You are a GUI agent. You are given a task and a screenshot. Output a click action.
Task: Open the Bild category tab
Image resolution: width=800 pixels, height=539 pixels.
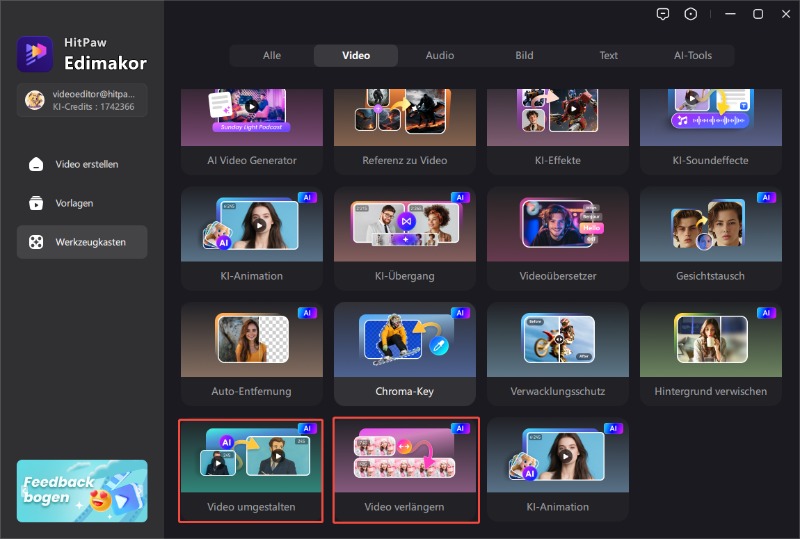pos(524,56)
